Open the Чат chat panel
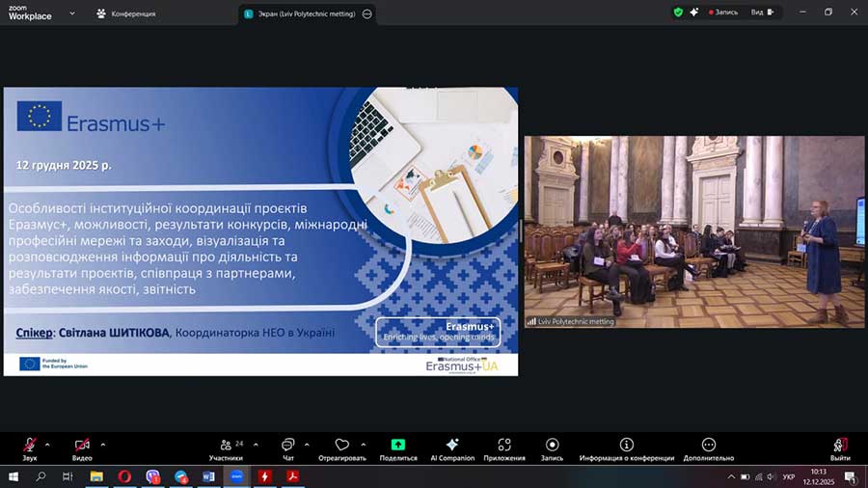The width and height of the screenshot is (868, 488). click(287, 445)
